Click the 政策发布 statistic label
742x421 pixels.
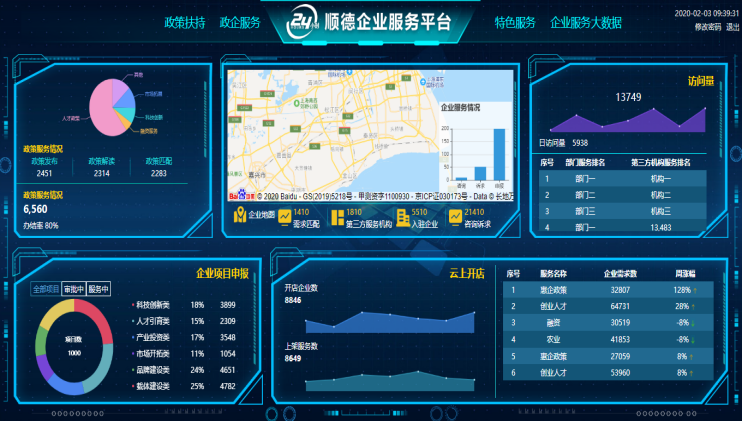click(45, 160)
